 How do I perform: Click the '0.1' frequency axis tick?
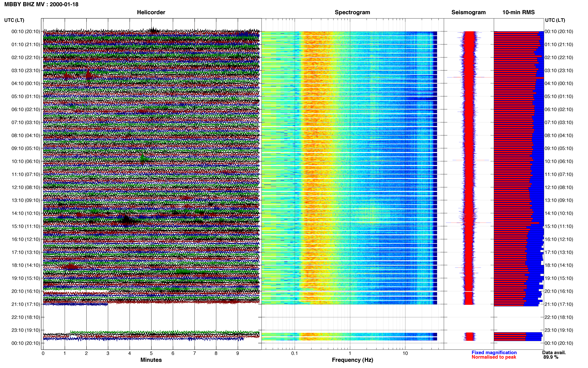point(295,353)
